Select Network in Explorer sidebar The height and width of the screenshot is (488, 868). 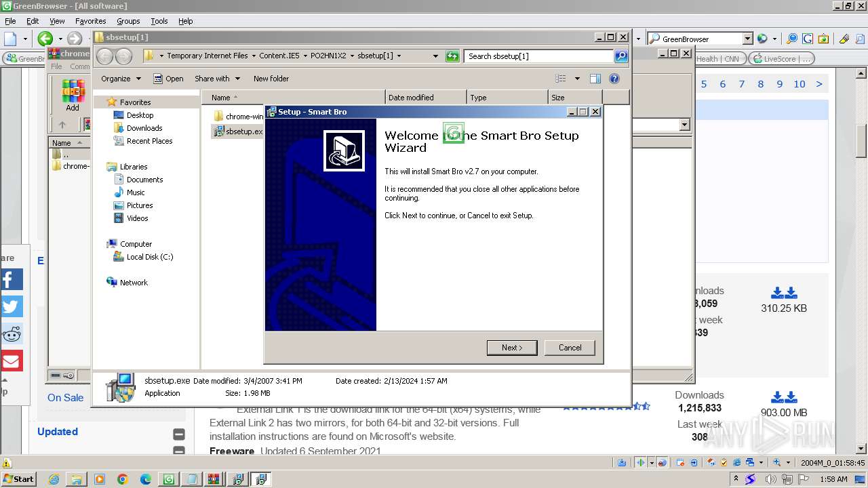[x=134, y=283]
